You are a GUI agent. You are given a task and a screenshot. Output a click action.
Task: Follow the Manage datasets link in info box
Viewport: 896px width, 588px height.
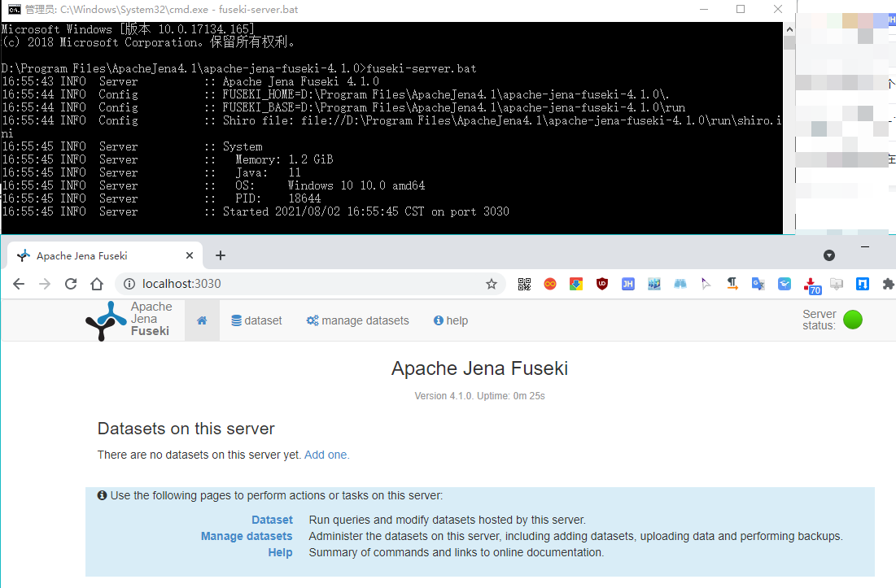246,536
